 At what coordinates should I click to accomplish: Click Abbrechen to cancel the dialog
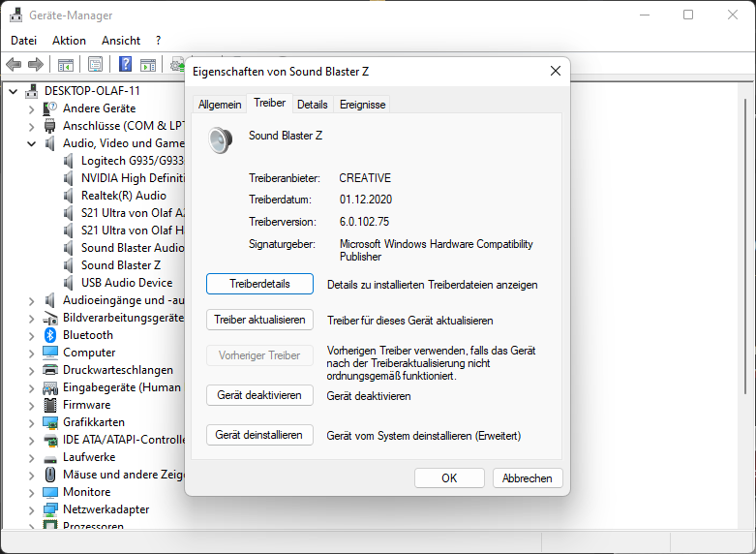pyautogui.click(x=528, y=478)
